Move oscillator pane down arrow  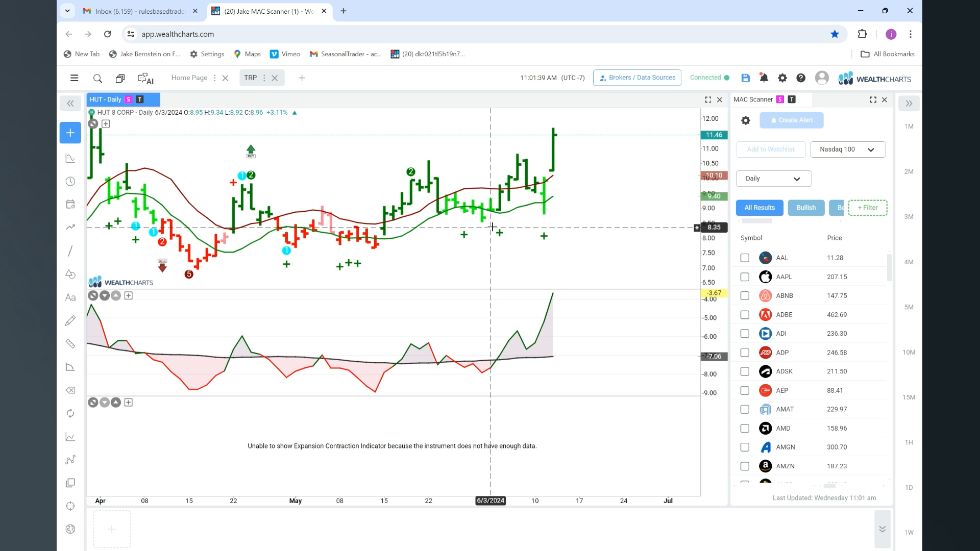click(x=105, y=296)
